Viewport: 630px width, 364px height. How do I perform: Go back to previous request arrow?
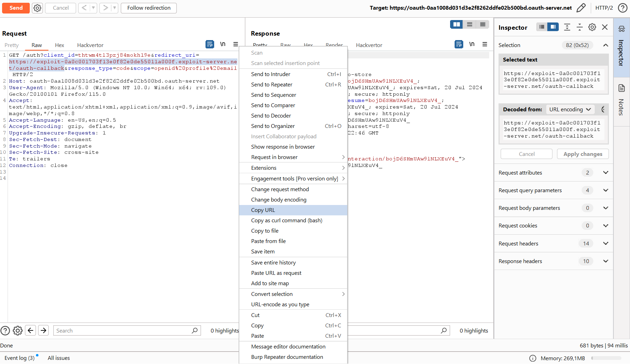(x=84, y=8)
